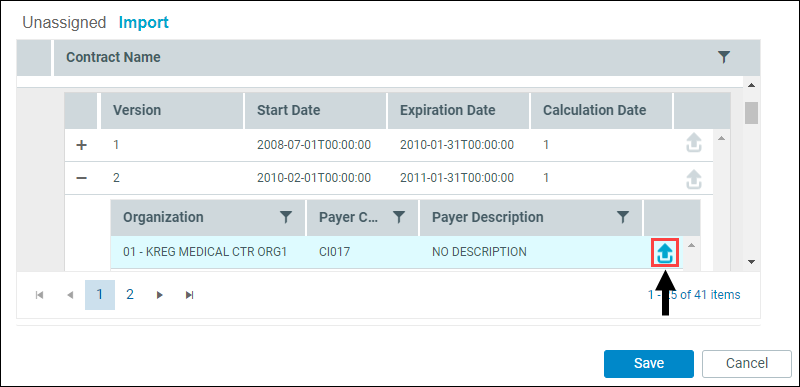
Task: Click the outer vertical scrollbar thumb
Action: tap(751, 113)
